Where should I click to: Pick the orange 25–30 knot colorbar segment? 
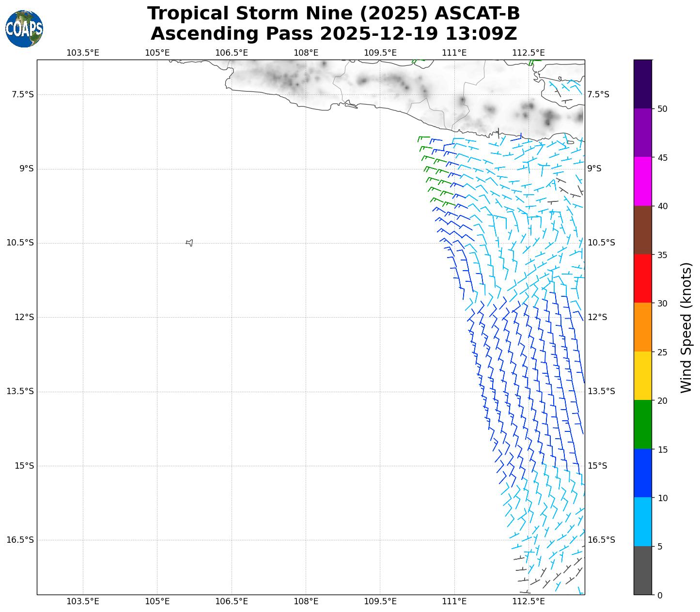643,327
